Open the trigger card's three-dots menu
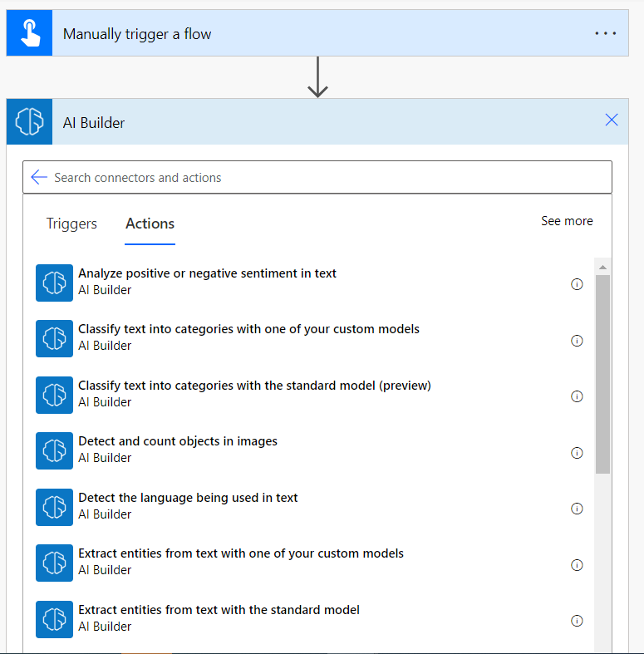644x654 pixels. 605,33
